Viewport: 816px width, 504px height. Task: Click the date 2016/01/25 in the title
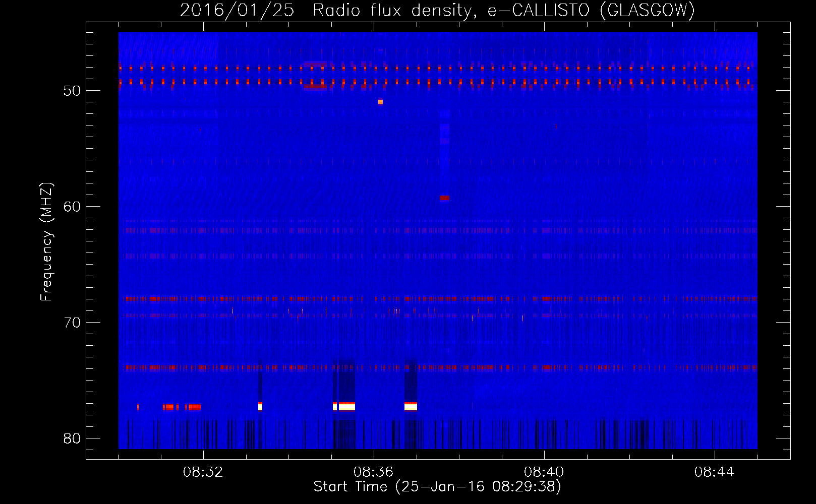pyautogui.click(x=237, y=10)
